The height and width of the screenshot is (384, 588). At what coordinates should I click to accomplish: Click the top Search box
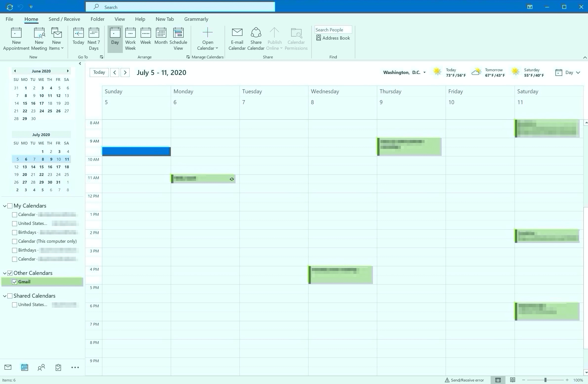pyautogui.click(x=180, y=7)
